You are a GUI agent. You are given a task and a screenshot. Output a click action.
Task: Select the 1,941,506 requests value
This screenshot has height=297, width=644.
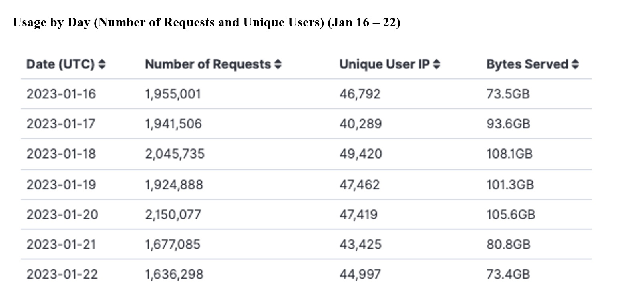173,124
